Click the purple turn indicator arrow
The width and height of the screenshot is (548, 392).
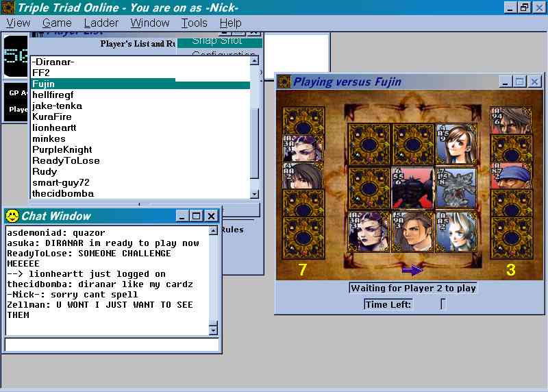[412, 270]
